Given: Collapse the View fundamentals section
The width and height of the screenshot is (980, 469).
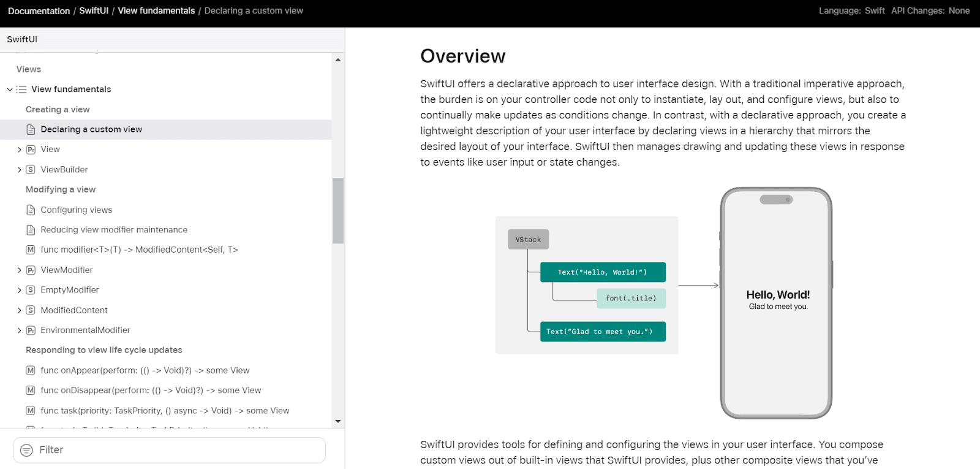Looking at the screenshot, I should (10, 90).
